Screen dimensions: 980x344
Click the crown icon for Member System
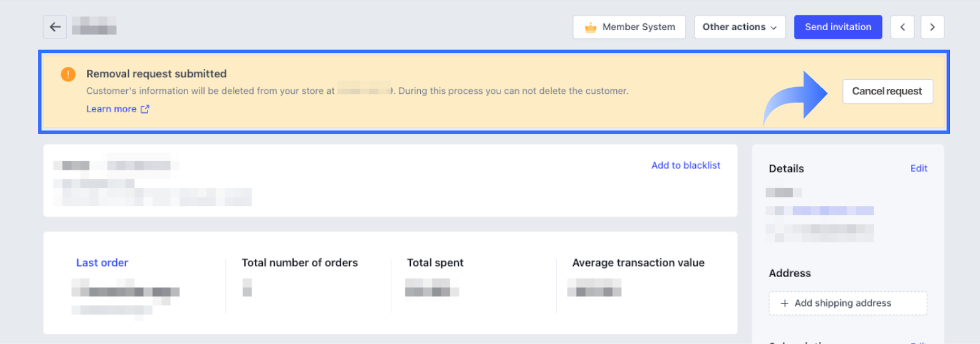[590, 28]
